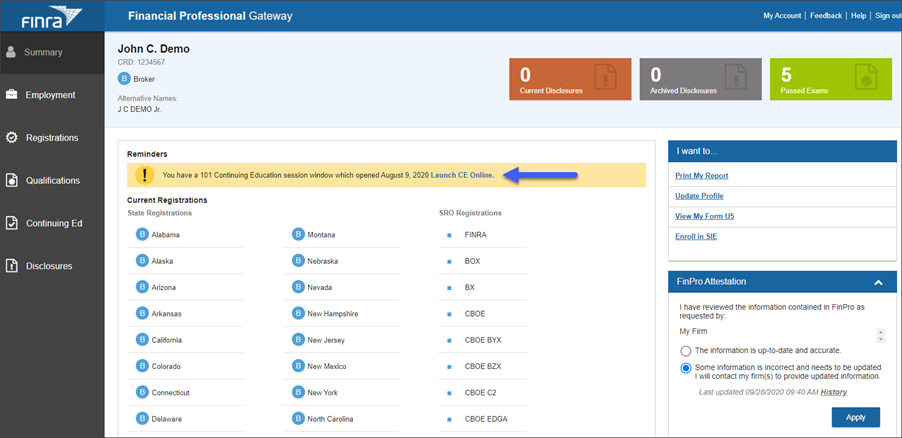The image size is (902, 438).
Task: Click Sign out in header
Action: click(x=888, y=16)
